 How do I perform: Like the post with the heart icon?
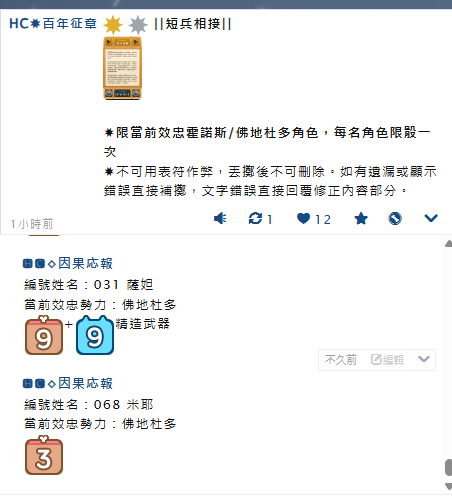click(303, 219)
